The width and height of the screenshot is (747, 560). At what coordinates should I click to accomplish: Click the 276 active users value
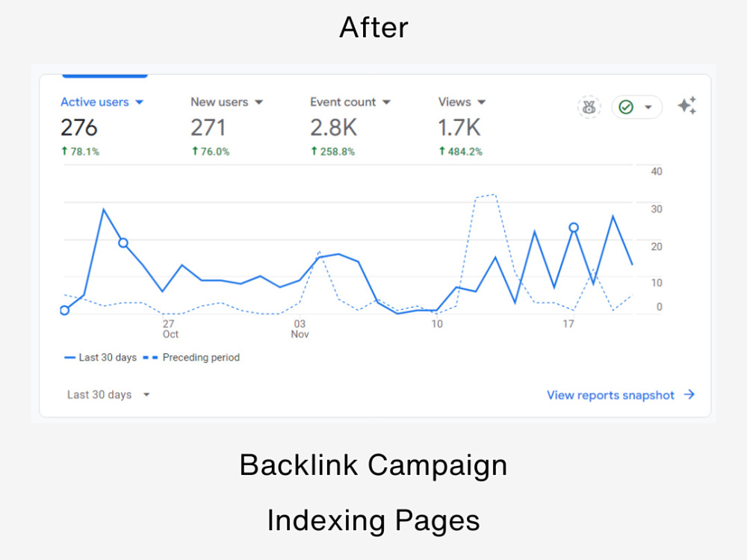pyautogui.click(x=79, y=128)
